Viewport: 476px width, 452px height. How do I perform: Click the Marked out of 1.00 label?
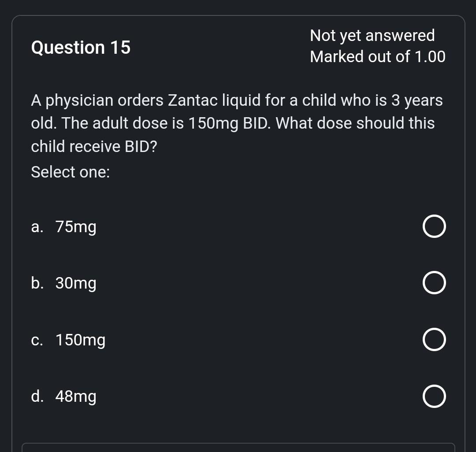tap(378, 56)
